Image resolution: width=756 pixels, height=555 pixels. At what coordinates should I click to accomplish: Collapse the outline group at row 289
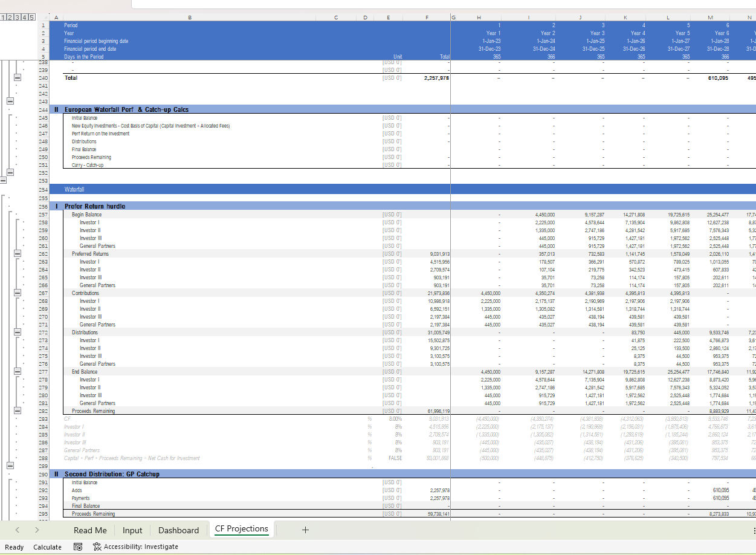(x=10, y=466)
